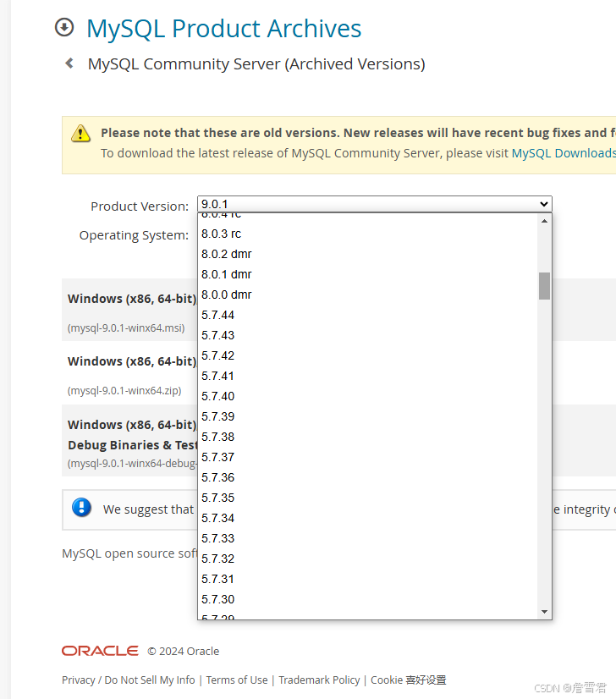Click the Oracle logo in the footer
Image resolution: width=616 pixels, height=699 pixels.
coord(100,651)
